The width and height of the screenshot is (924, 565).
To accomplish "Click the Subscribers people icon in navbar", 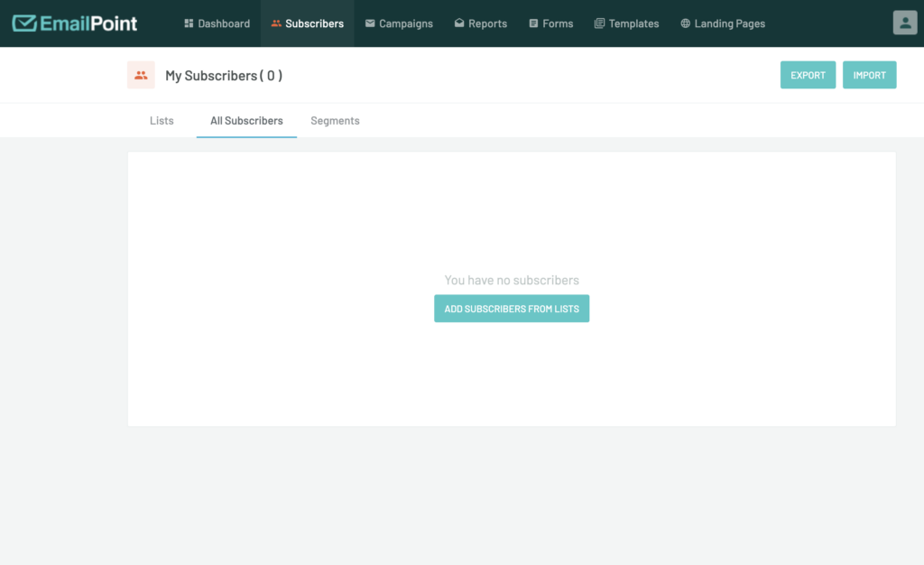I will click(276, 23).
